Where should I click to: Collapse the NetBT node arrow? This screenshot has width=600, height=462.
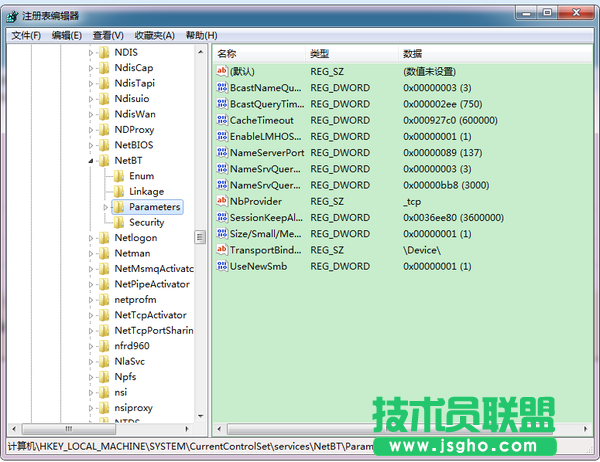click(x=91, y=161)
